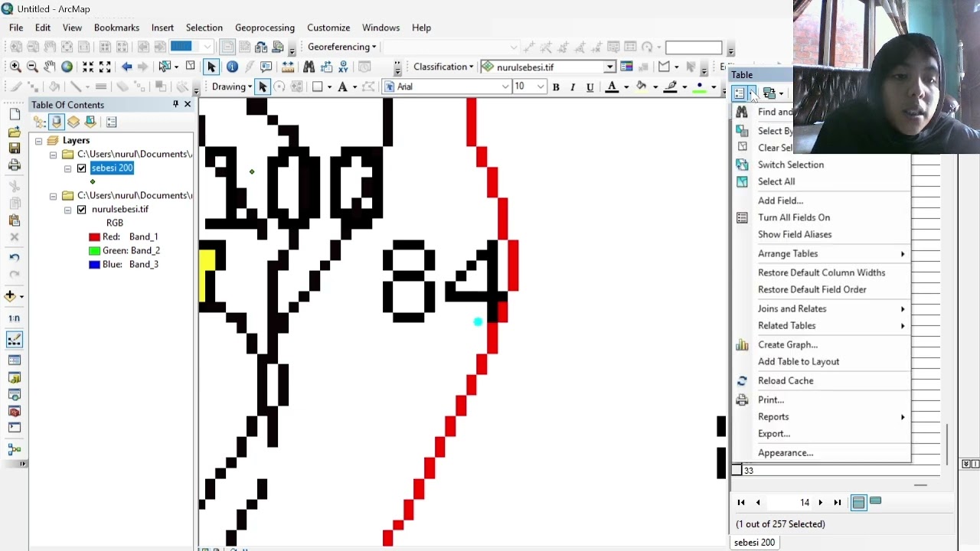
Task: Select the Zoom In tool
Action: [x=15, y=67]
